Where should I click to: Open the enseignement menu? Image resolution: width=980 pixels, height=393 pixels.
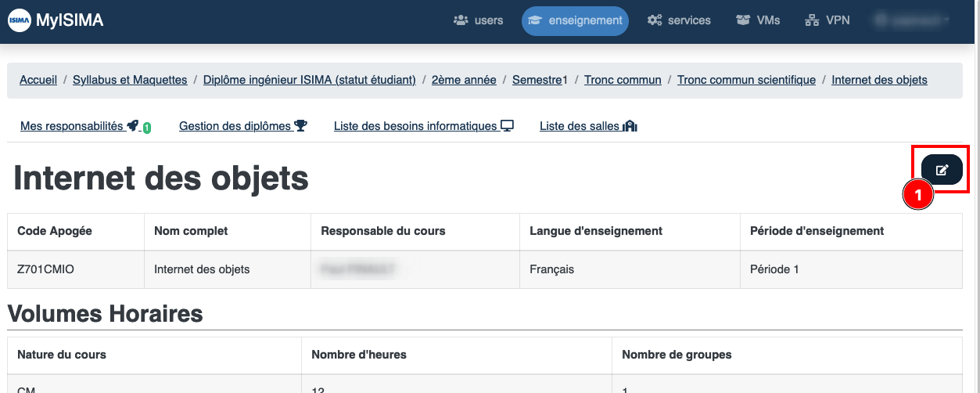(x=576, y=20)
